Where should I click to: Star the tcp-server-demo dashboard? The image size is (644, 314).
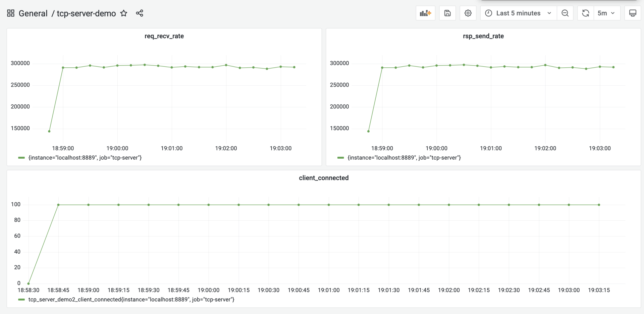pos(124,13)
